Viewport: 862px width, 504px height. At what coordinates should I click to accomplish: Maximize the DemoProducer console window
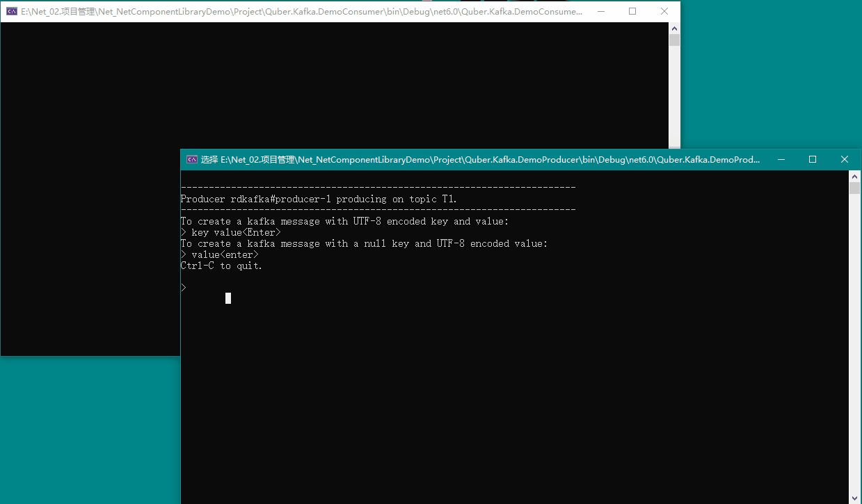(x=813, y=160)
